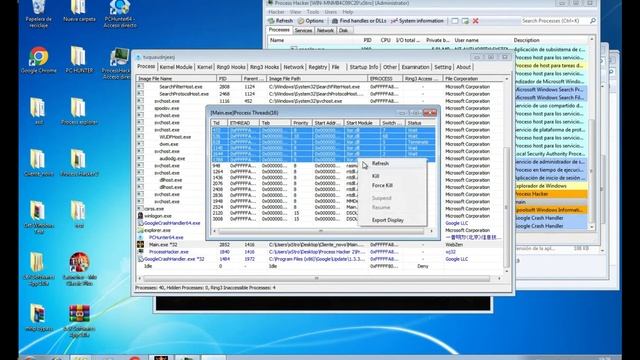The width and height of the screenshot is (640, 360).
Task: Switch to the Ring0 Hooks tab
Action: (231, 67)
